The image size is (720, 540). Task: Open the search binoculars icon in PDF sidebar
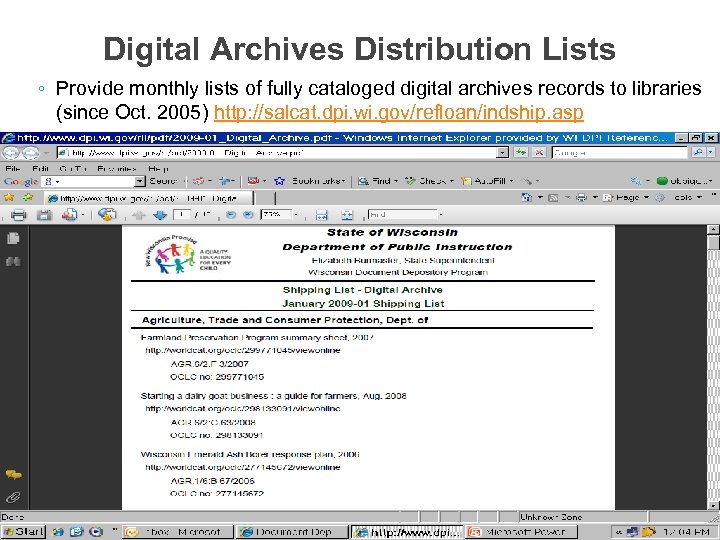pos(13,262)
